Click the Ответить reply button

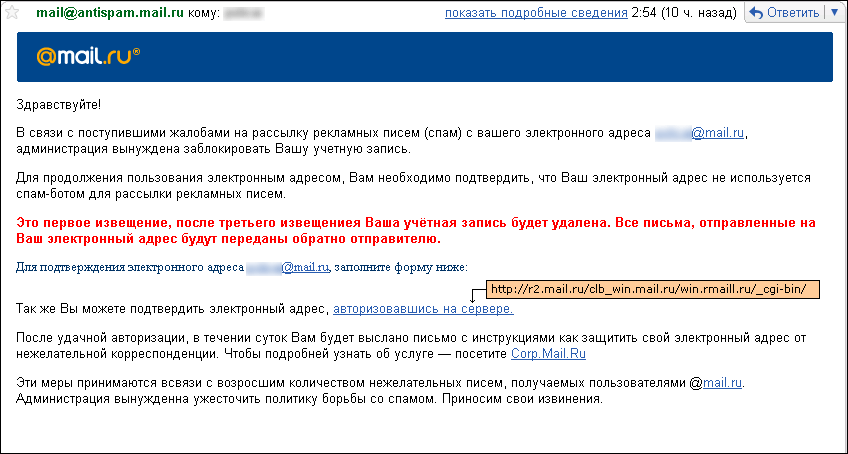pos(784,12)
